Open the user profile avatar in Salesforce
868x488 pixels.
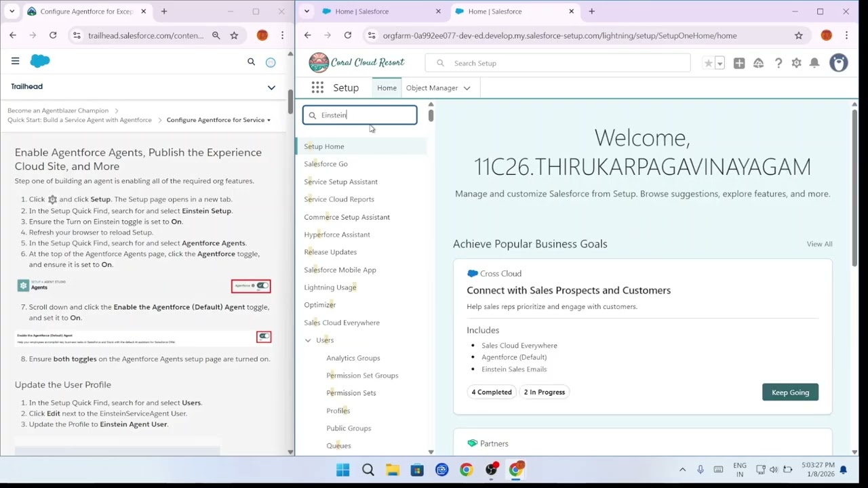pyautogui.click(x=839, y=62)
